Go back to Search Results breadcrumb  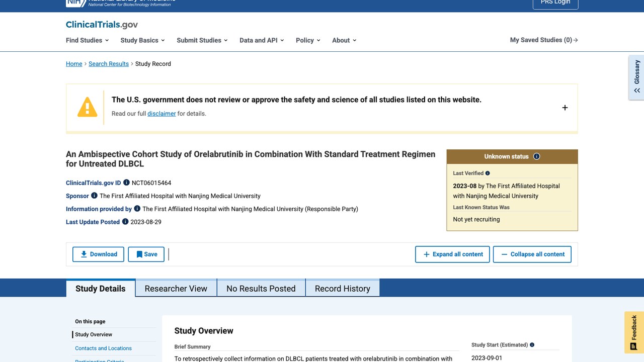[x=109, y=64]
